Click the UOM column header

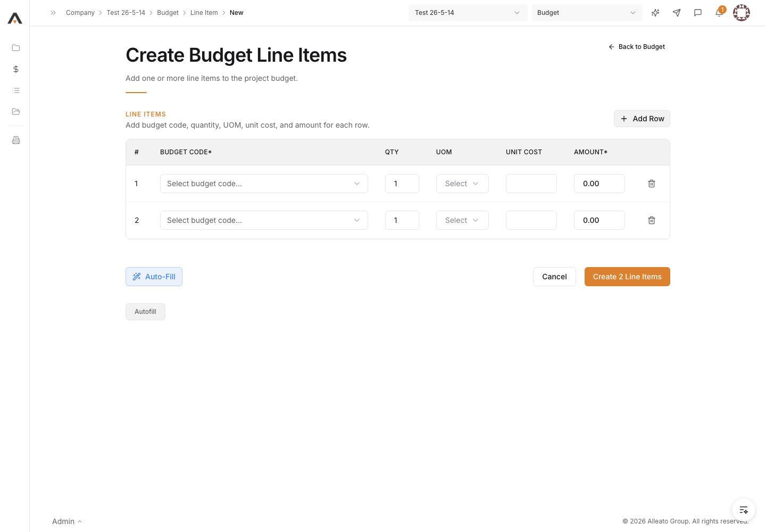[444, 152]
